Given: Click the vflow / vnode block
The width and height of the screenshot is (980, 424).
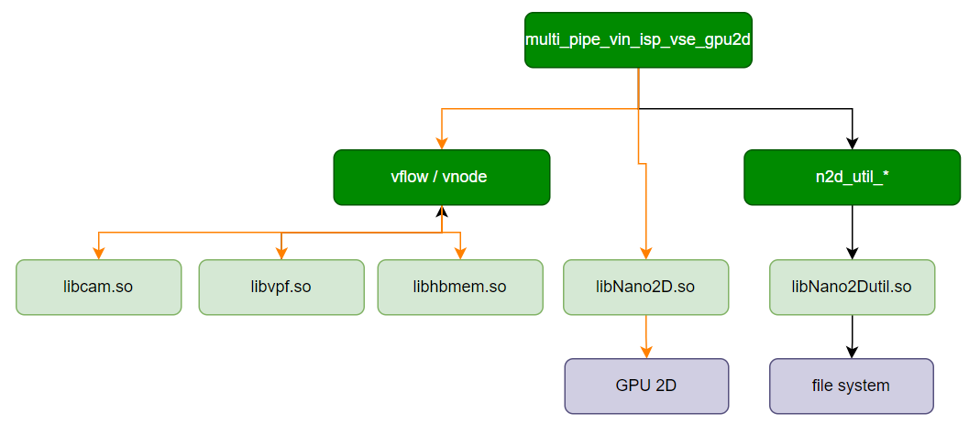Looking at the screenshot, I should (441, 178).
